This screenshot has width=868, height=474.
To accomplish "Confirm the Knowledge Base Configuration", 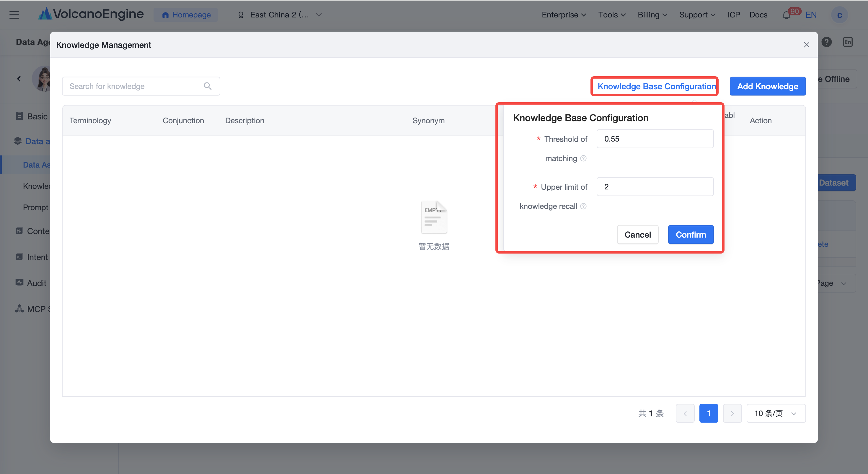I will pyautogui.click(x=691, y=234).
